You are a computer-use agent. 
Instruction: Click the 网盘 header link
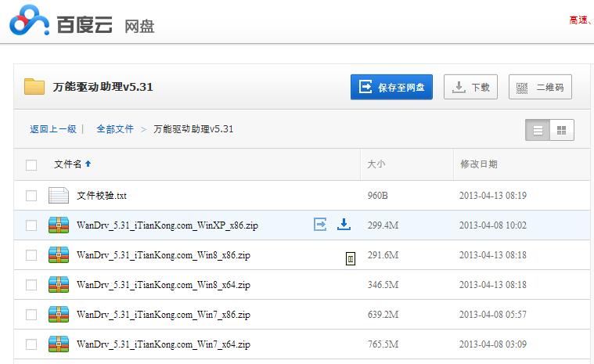click(139, 27)
